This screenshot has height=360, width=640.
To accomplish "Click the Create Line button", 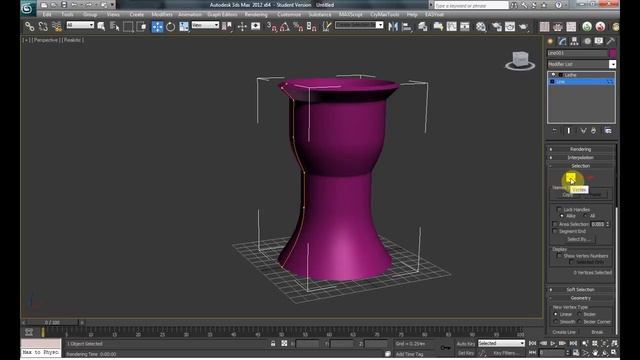I will click(x=564, y=332).
